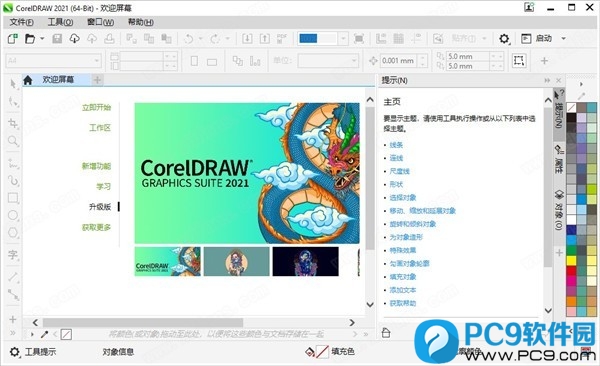The width and height of the screenshot is (600, 366).
Task: Collapse the 提示 docker with double-arrow
Action: pyautogui.click(x=547, y=80)
